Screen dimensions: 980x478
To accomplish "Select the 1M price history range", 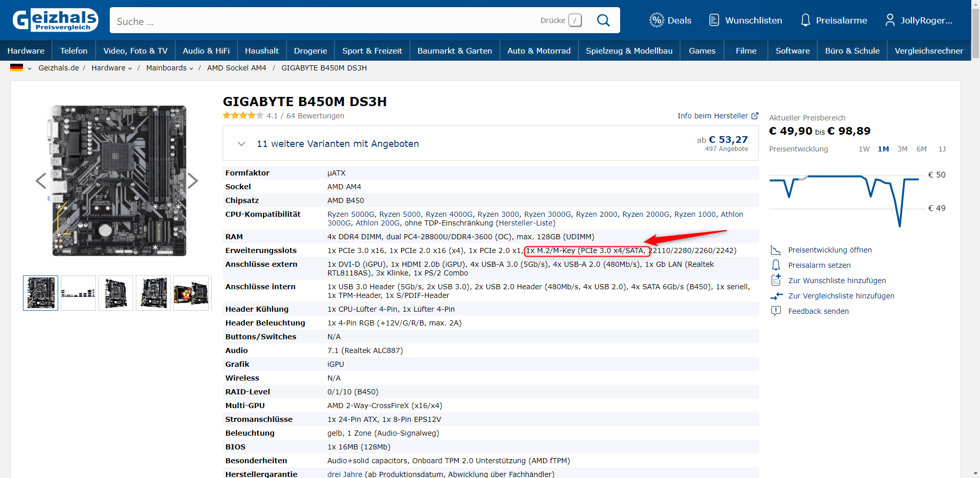I will [x=884, y=149].
